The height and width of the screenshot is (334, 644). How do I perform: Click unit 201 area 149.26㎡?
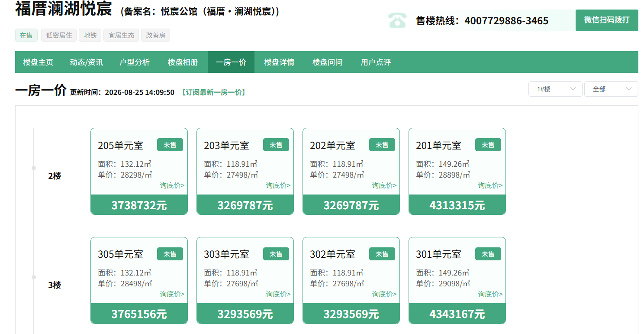click(443, 164)
